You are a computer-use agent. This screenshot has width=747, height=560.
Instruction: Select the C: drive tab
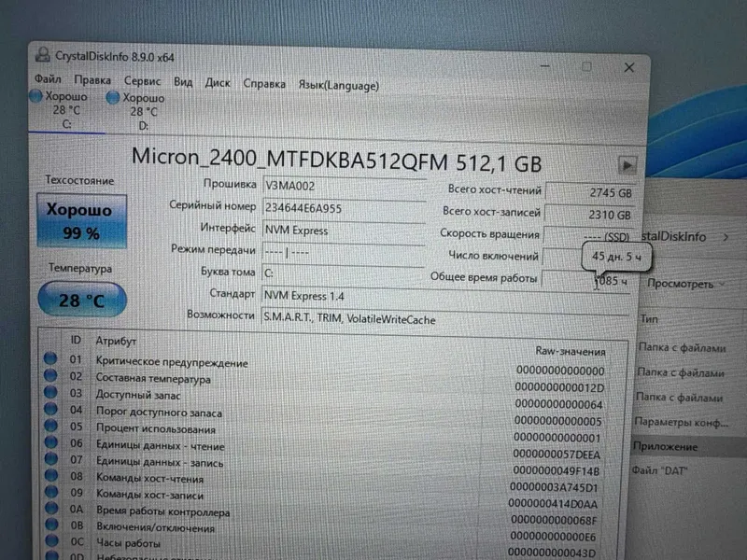(x=65, y=110)
